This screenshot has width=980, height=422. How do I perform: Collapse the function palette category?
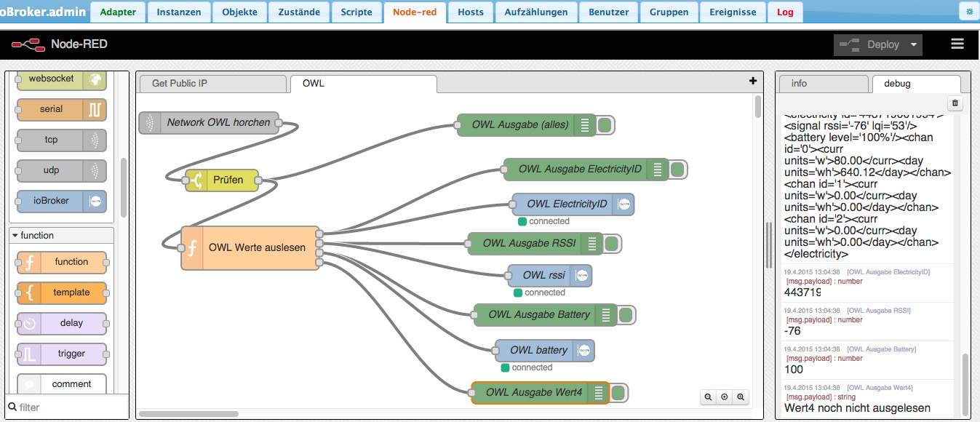[61, 236]
